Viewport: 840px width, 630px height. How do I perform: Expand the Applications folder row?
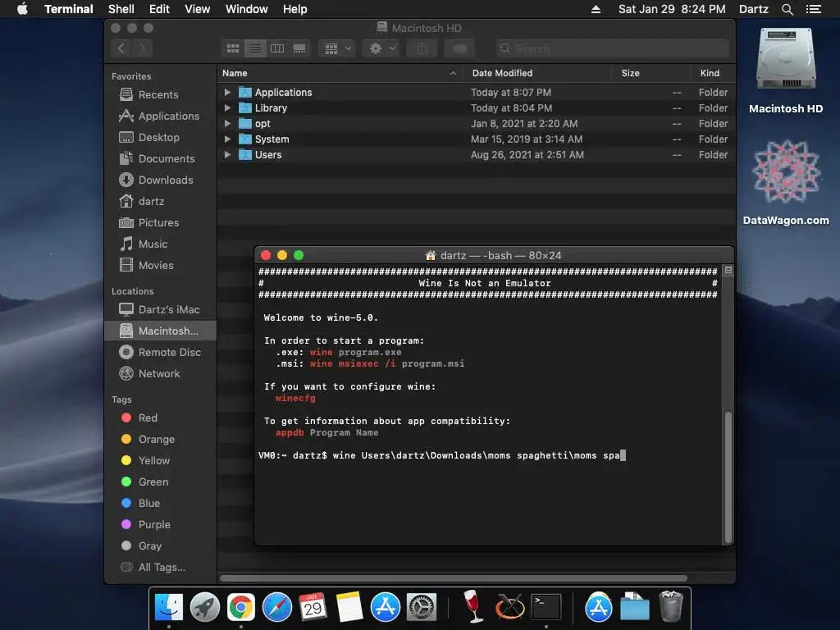pyautogui.click(x=227, y=92)
